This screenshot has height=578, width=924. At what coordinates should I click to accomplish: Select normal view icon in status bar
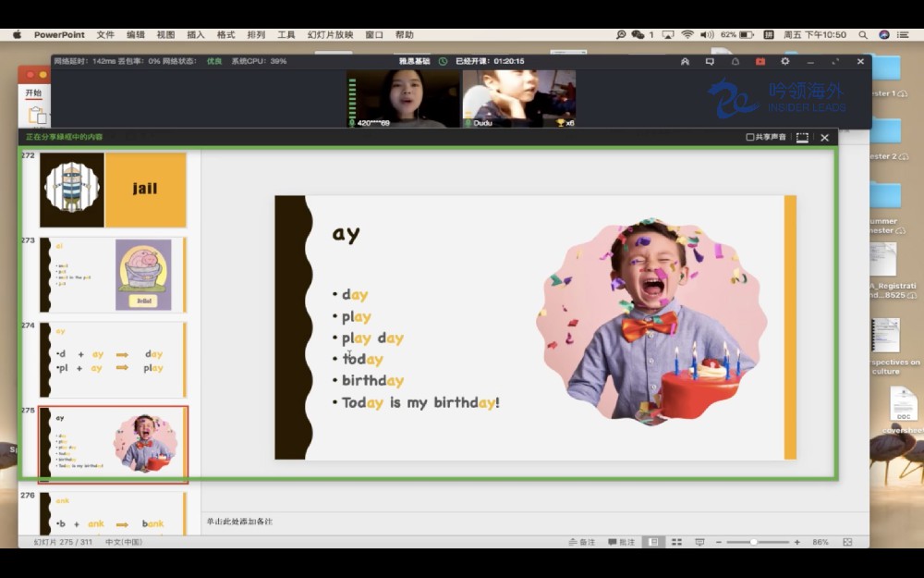(x=653, y=542)
